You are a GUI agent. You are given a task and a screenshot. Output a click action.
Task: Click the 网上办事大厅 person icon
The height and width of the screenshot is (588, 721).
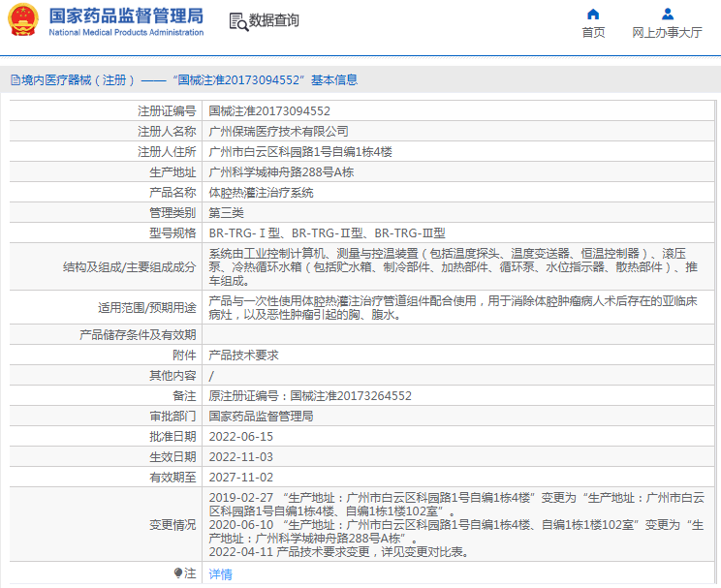[x=667, y=14]
